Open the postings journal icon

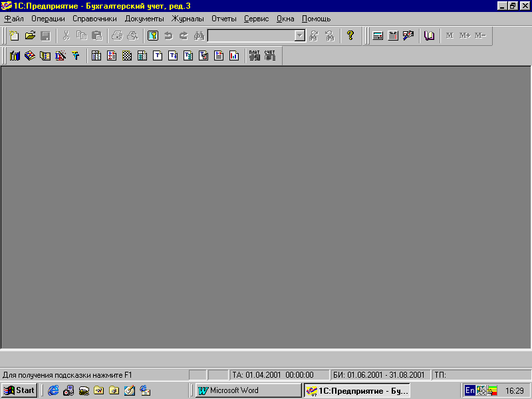coord(45,56)
